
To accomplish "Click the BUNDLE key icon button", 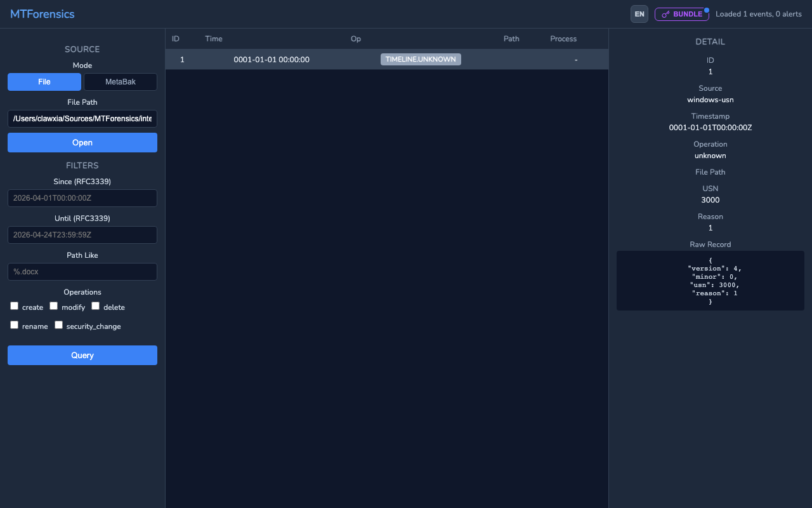I will (682, 14).
